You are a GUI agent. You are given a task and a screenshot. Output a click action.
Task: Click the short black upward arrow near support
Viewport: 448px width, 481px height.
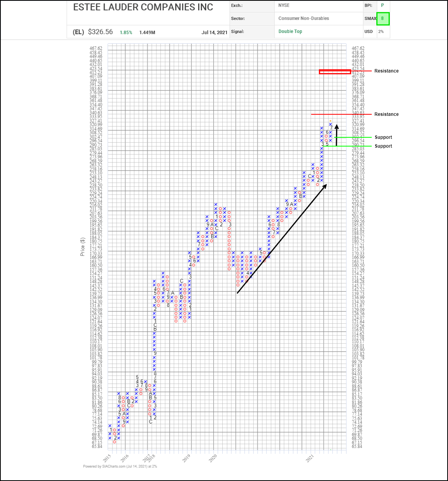336,135
